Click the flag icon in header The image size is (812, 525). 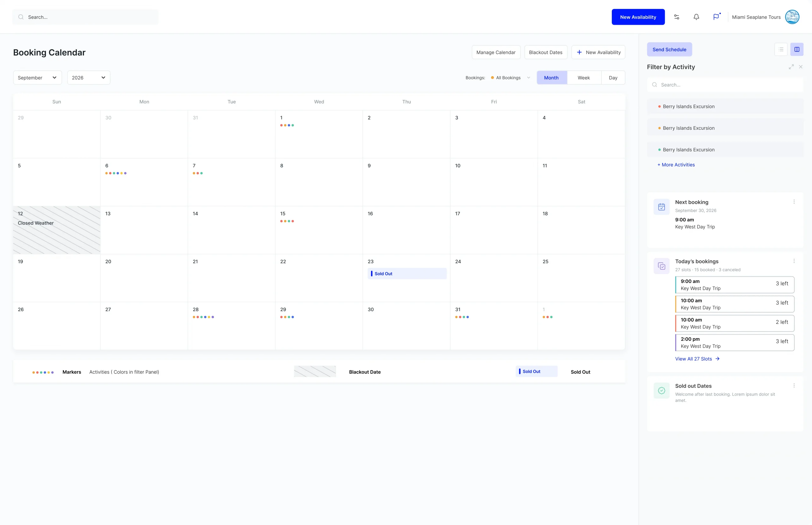(x=716, y=17)
